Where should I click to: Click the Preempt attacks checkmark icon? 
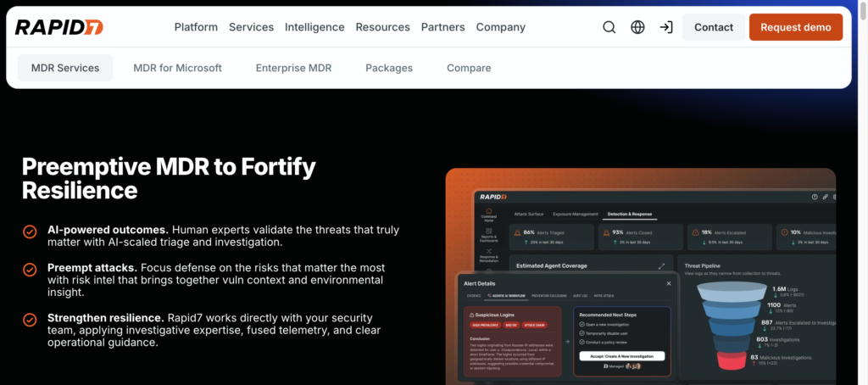[30, 270]
